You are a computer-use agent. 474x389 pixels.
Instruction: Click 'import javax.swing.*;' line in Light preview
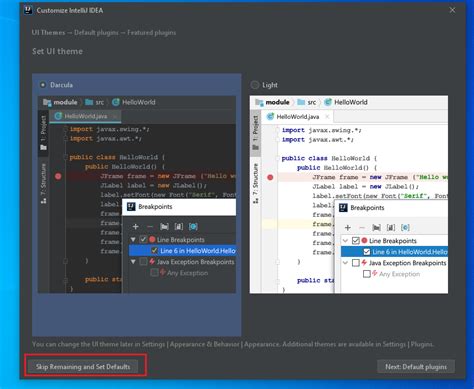[x=322, y=130]
